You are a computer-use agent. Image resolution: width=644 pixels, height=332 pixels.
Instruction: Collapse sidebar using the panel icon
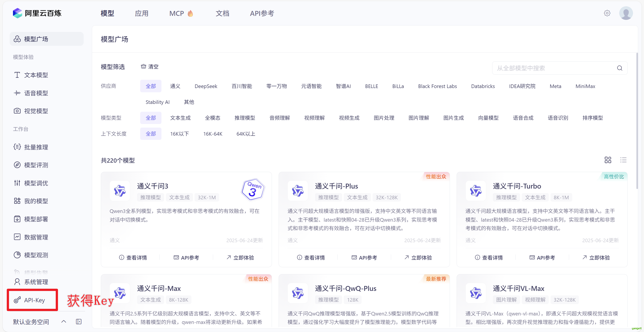click(x=79, y=321)
